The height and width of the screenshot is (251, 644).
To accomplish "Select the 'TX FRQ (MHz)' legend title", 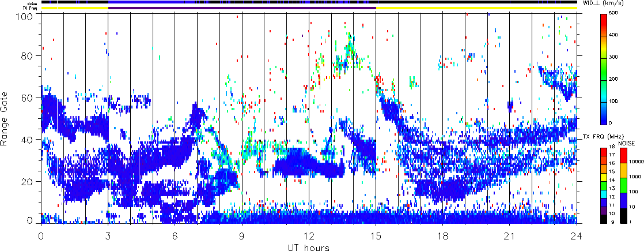I will tap(603, 137).
